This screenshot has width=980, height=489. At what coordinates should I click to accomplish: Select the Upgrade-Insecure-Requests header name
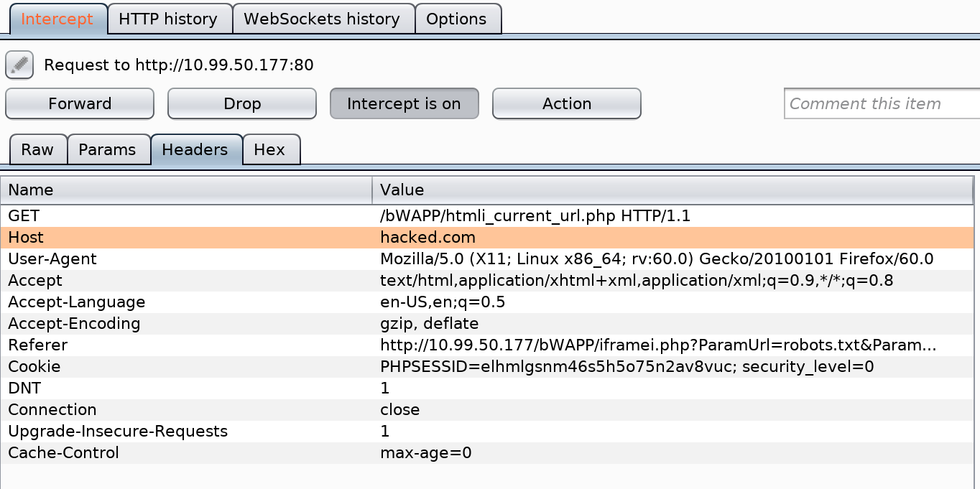186,431
